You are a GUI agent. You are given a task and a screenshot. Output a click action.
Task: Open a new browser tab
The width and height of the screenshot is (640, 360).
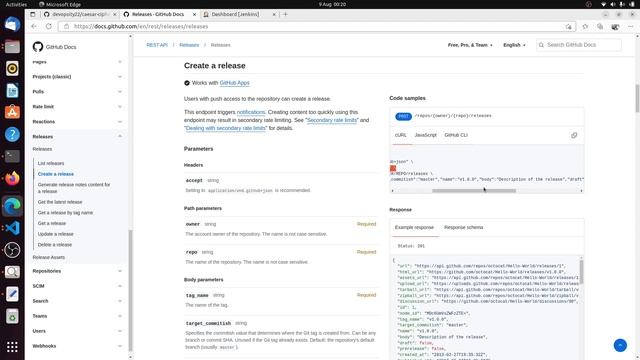(x=285, y=14)
